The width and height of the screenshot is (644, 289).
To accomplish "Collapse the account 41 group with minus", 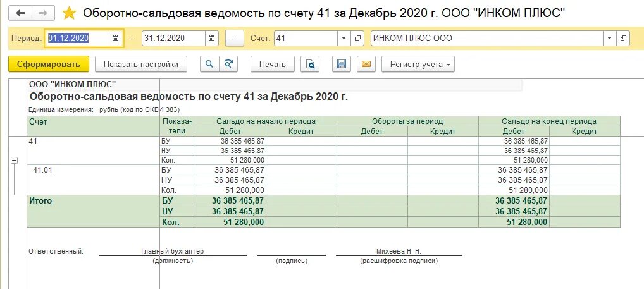I will tap(14, 161).
